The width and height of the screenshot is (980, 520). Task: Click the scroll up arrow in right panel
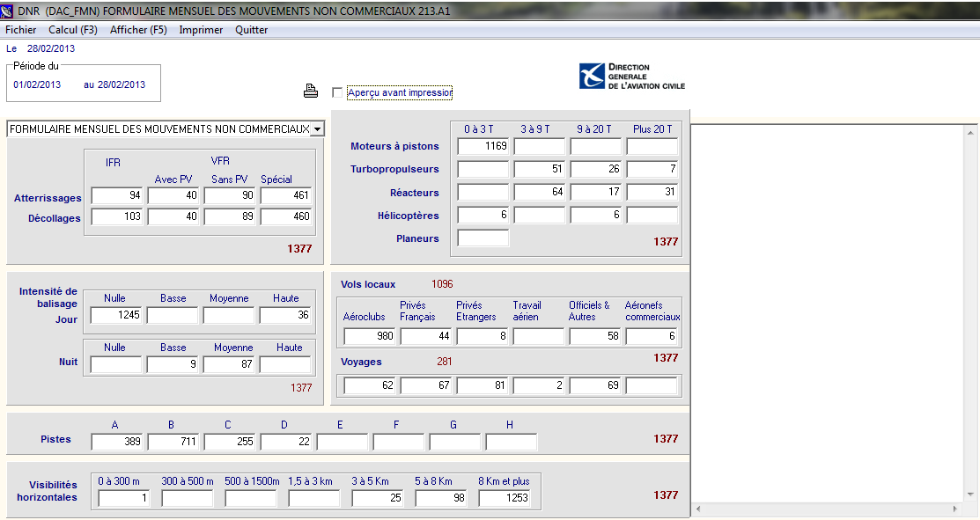972,132
